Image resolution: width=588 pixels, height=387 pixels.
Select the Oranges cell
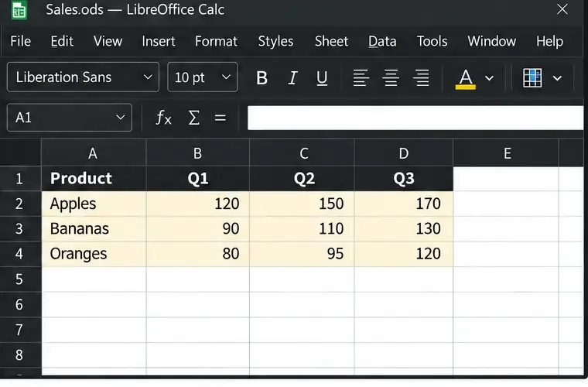[x=94, y=254]
